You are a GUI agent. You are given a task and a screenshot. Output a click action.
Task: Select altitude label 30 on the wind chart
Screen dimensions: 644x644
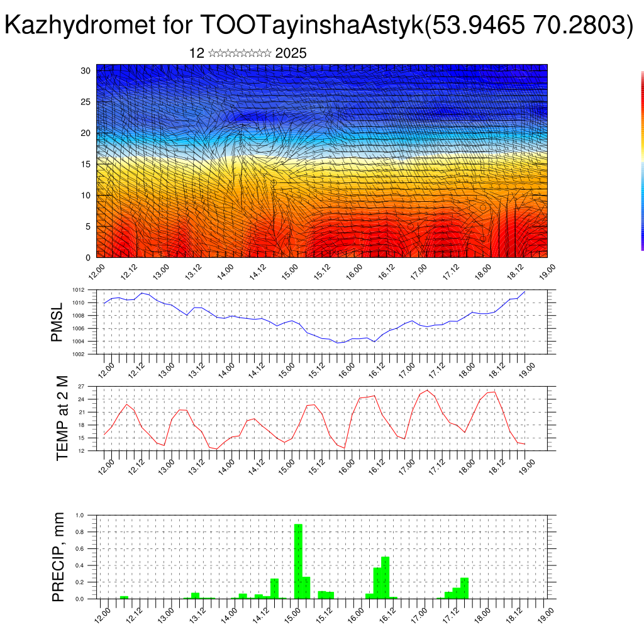(86, 70)
